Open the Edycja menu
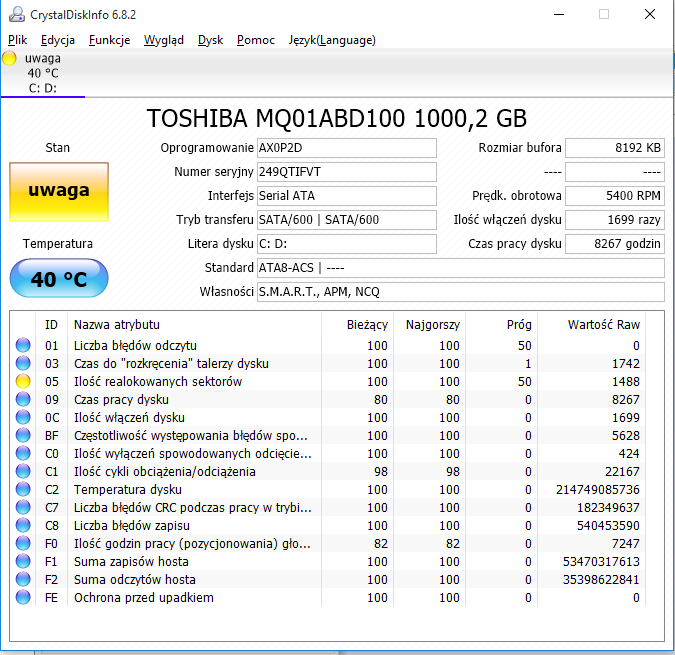Screen dimensions: 675x655 (x=58, y=40)
